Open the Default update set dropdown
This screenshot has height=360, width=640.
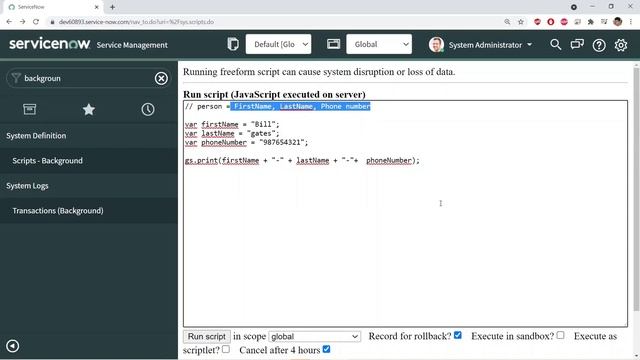pyautogui.click(x=278, y=44)
